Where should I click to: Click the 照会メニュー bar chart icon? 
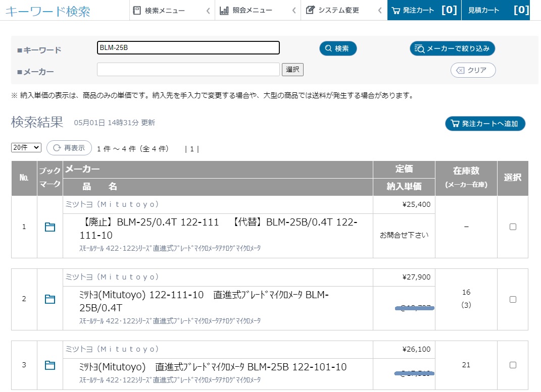click(224, 10)
